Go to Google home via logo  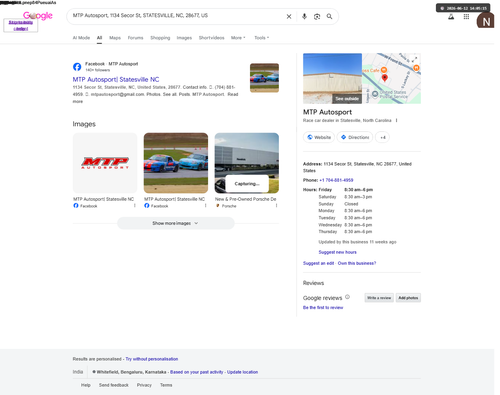(38, 15)
